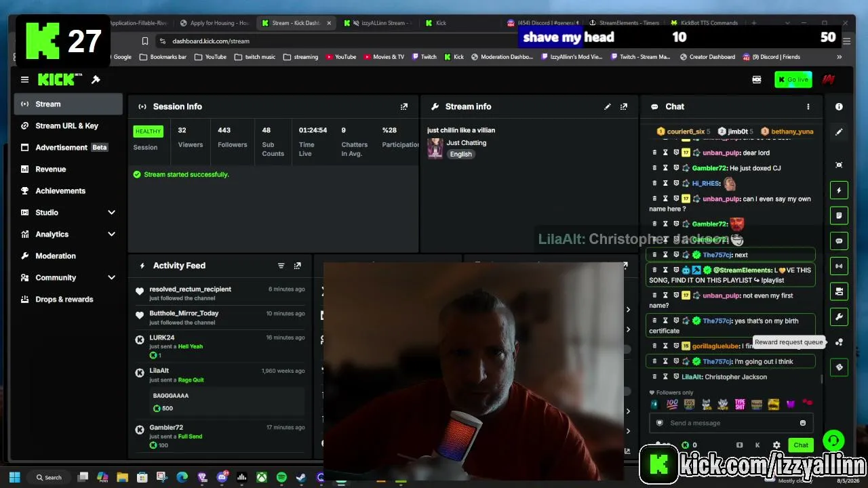Send message with the Chat button
This screenshot has height=488, width=868.
pos(801,445)
